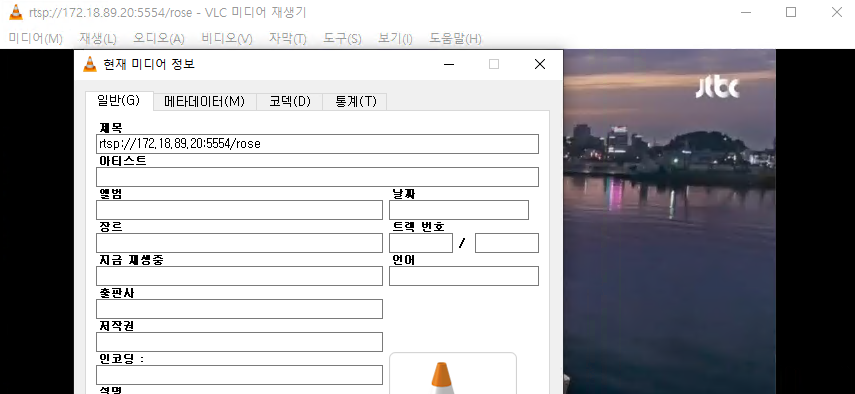Switch to the 코덱(D) tab
Screen dimensions: 855x394
click(x=290, y=102)
